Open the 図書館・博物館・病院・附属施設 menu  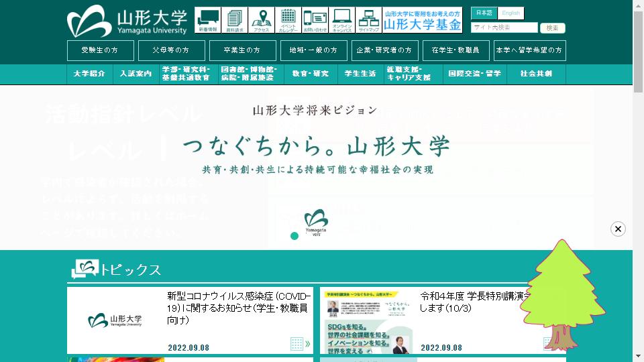[251, 74]
